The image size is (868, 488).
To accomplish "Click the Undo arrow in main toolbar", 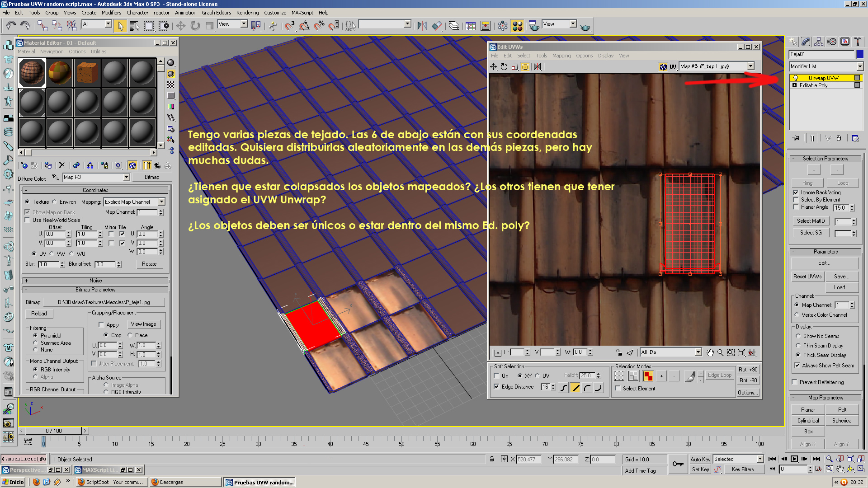I will 11,26.
